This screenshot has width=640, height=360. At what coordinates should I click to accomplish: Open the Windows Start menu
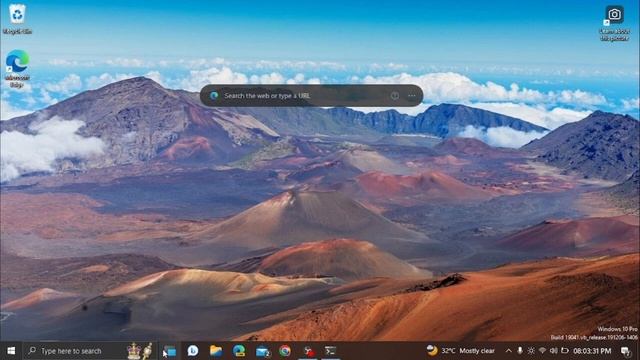click(11, 351)
